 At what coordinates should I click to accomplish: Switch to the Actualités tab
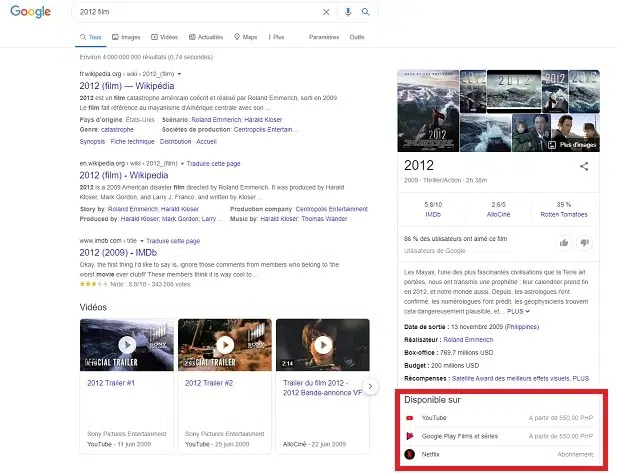pyautogui.click(x=206, y=37)
